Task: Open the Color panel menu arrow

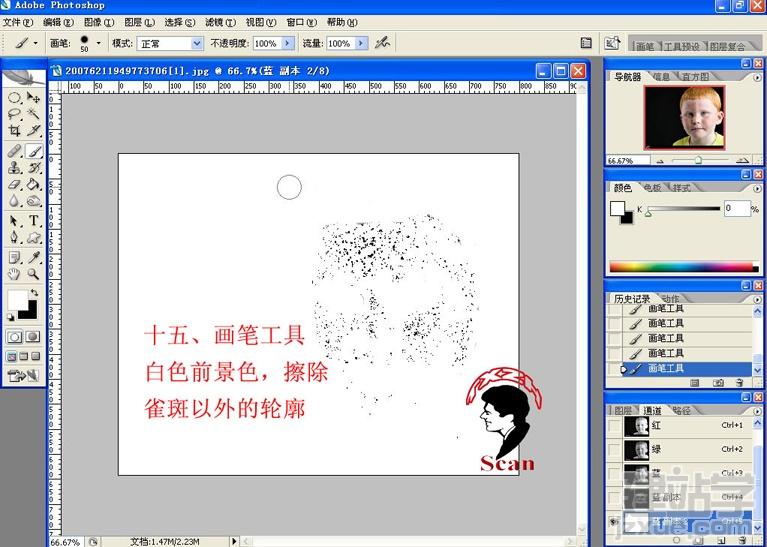Action: [x=757, y=188]
